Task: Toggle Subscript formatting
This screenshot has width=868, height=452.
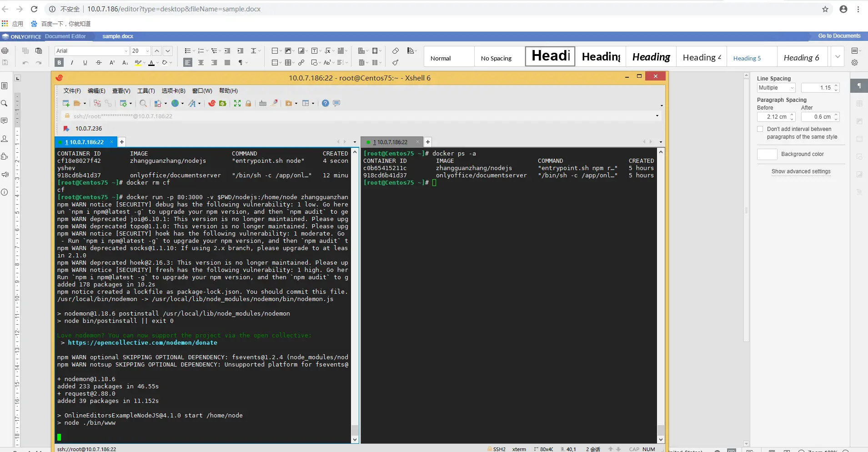Action: (x=125, y=63)
